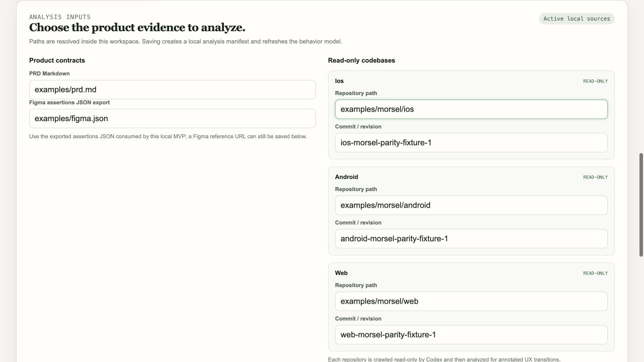The image size is (644, 362).
Task: Click the iOS Commit / revision field
Action: (x=471, y=143)
